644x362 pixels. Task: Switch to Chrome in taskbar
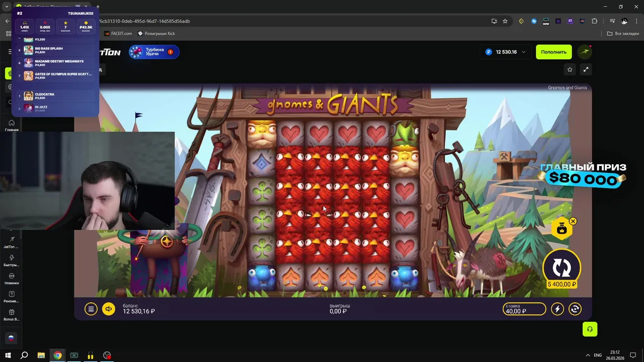click(x=58, y=355)
